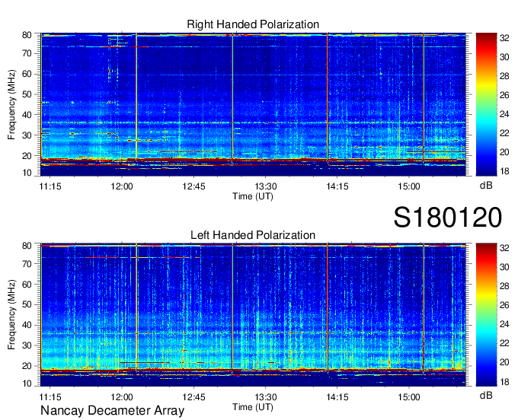Click the Right Handed spectrogram plot area
This screenshot has width=518, height=420.
coord(253,104)
